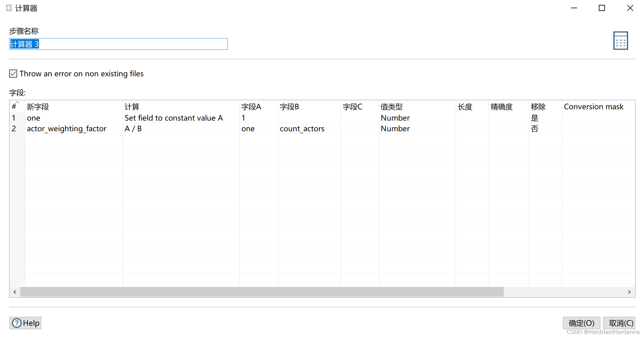Click the 新字段 column header
Image resolution: width=644 pixels, height=337 pixels.
click(74, 107)
